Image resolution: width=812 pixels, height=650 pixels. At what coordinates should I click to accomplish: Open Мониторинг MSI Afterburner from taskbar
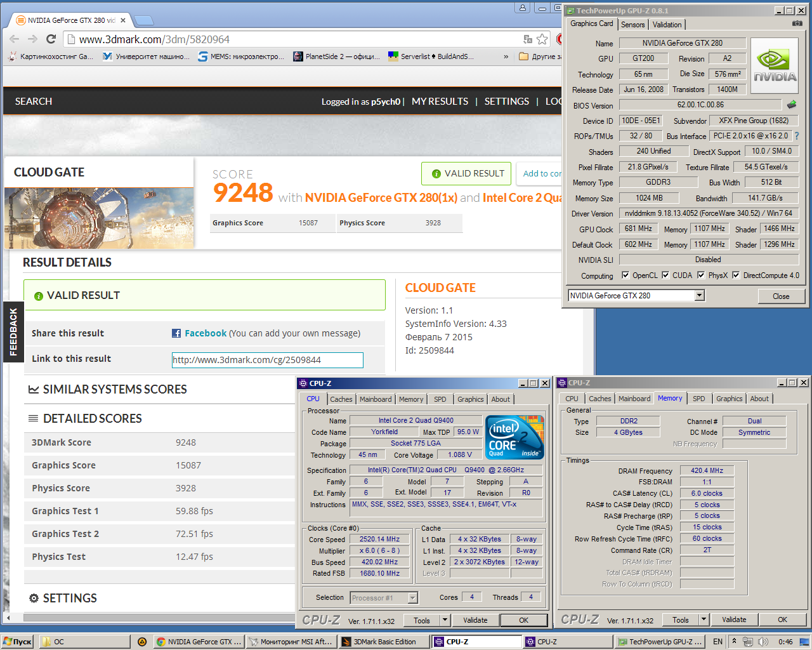pyautogui.click(x=292, y=642)
